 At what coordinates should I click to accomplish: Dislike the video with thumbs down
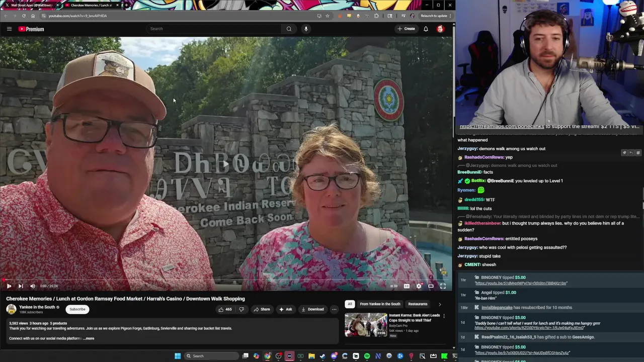[242, 309]
